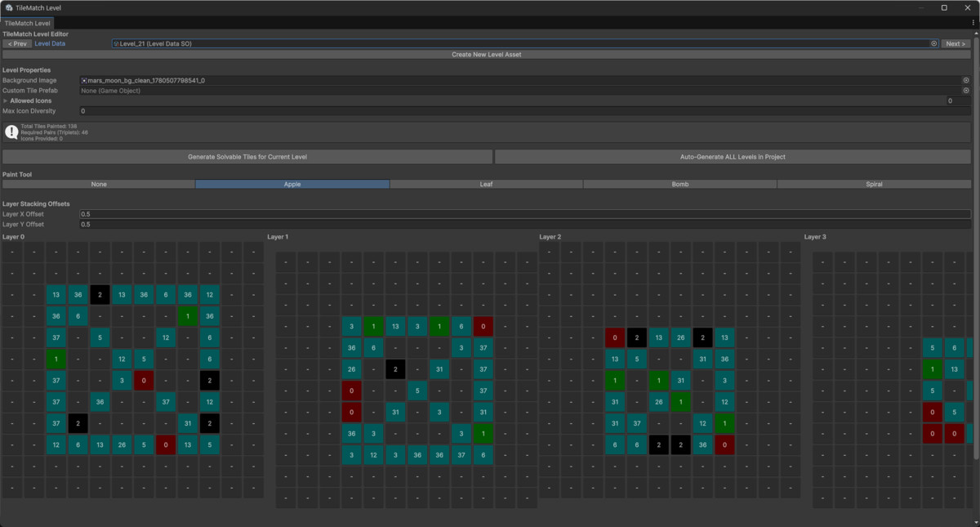Paint the Layer 1 tile labeled 12
The width and height of the screenshot is (980, 527).
click(x=374, y=455)
